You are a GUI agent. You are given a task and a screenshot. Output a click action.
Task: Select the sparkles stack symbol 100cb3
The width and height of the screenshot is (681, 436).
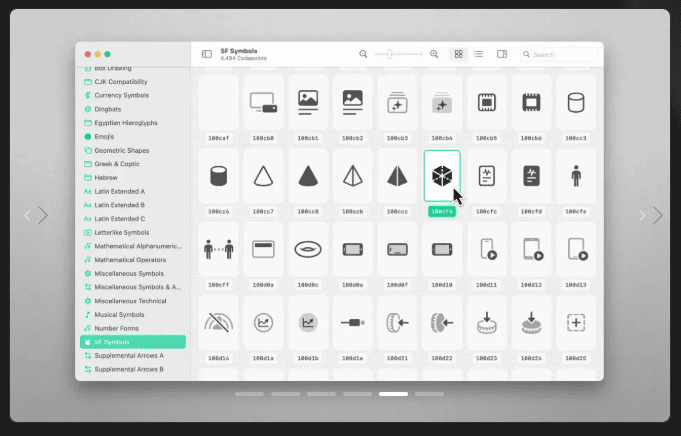[397, 103]
